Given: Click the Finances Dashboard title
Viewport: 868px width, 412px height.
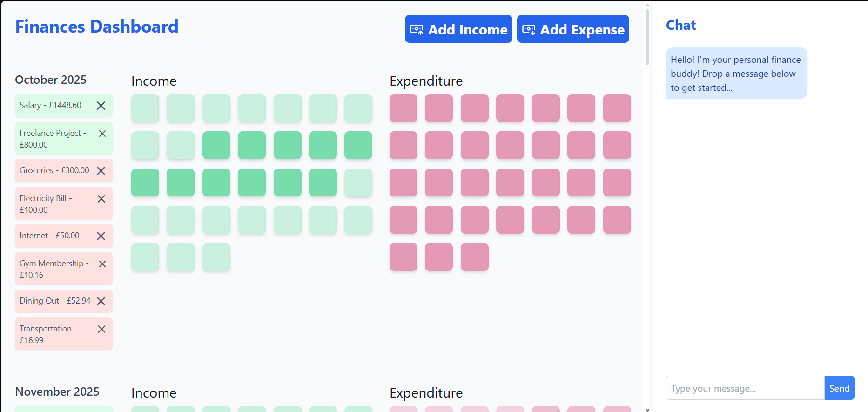Looking at the screenshot, I should coord(97,27).
